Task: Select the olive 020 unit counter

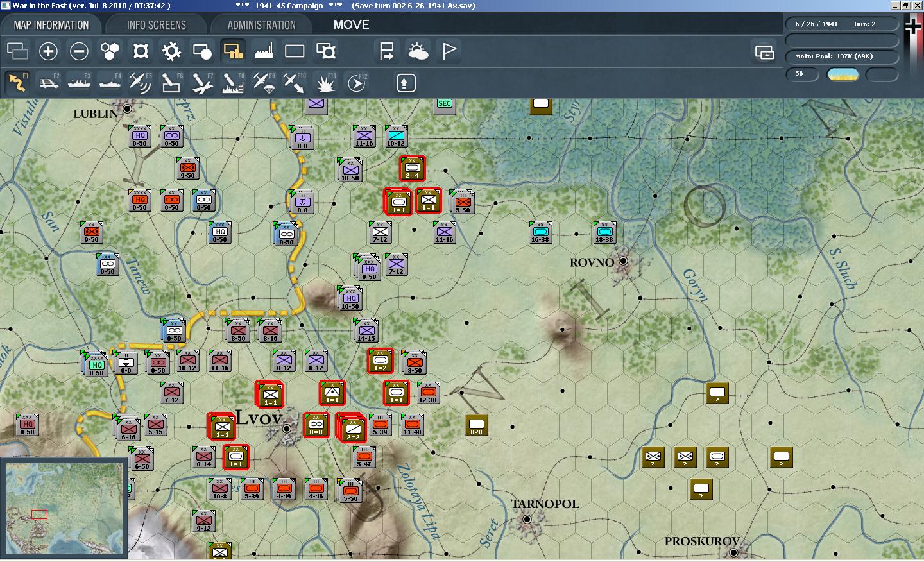Action: pos(476,425)
